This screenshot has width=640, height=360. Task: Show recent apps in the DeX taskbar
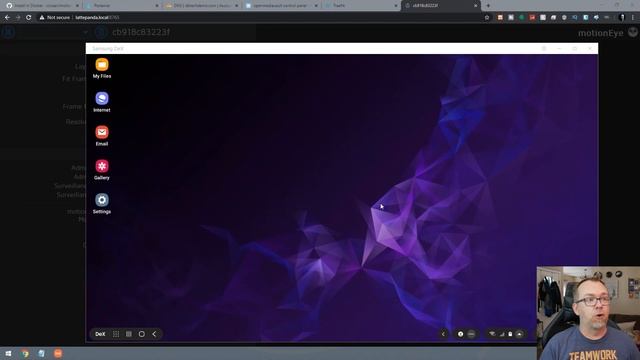(129, 334)
